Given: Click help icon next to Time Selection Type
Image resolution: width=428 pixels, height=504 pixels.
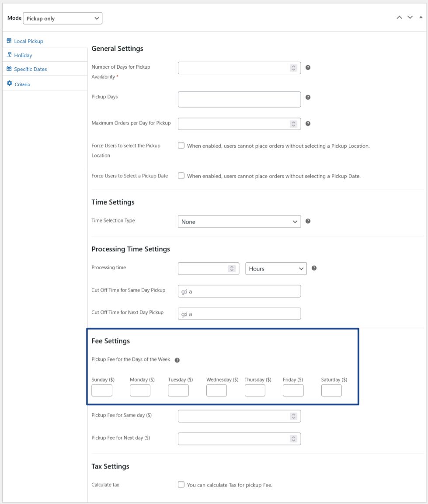Looking at the screenshot, I should 308,222.
